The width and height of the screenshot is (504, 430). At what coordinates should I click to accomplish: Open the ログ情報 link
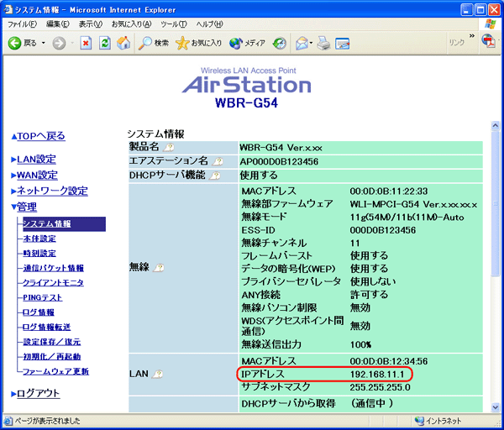point(39,312)
